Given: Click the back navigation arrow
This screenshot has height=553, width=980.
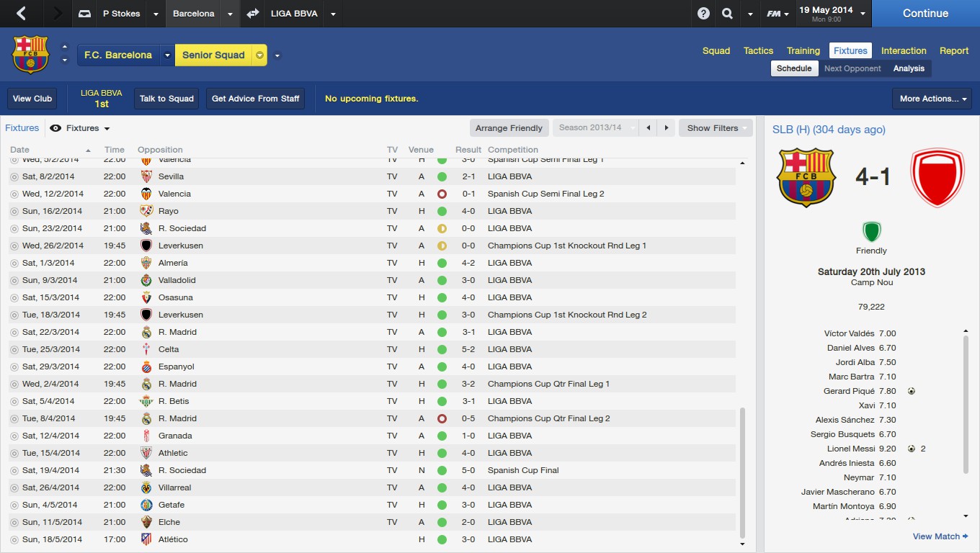Looking at the screenshot, I should (21, 14).
